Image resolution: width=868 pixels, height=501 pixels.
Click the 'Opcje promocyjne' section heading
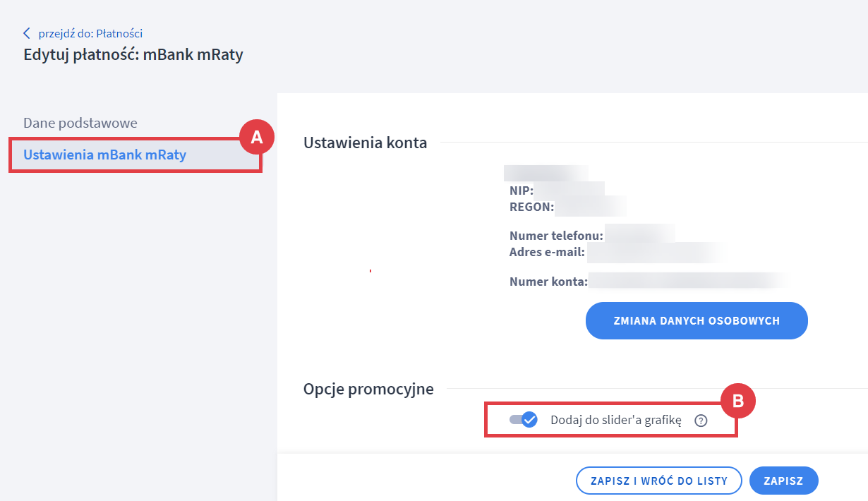click(368, 389)
